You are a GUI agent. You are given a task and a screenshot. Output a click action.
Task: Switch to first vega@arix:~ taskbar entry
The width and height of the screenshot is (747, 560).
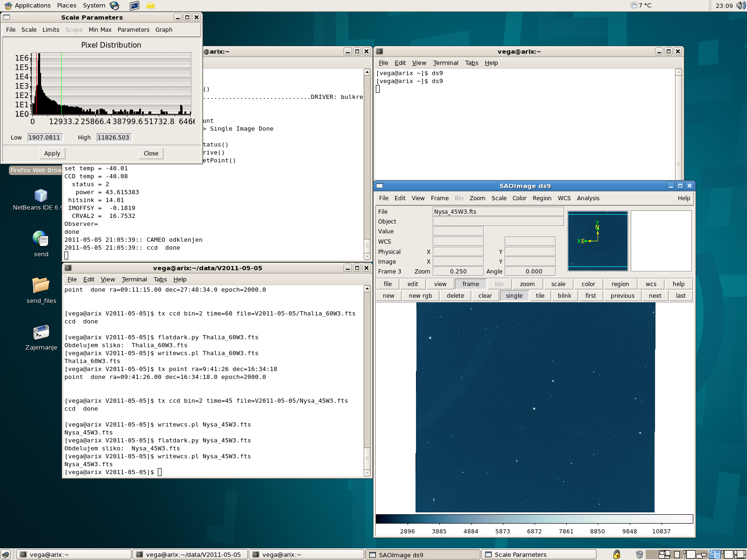coord(74,554)
